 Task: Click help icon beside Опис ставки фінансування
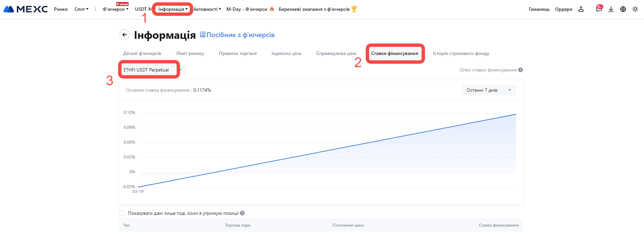click(x=521, y=70)
